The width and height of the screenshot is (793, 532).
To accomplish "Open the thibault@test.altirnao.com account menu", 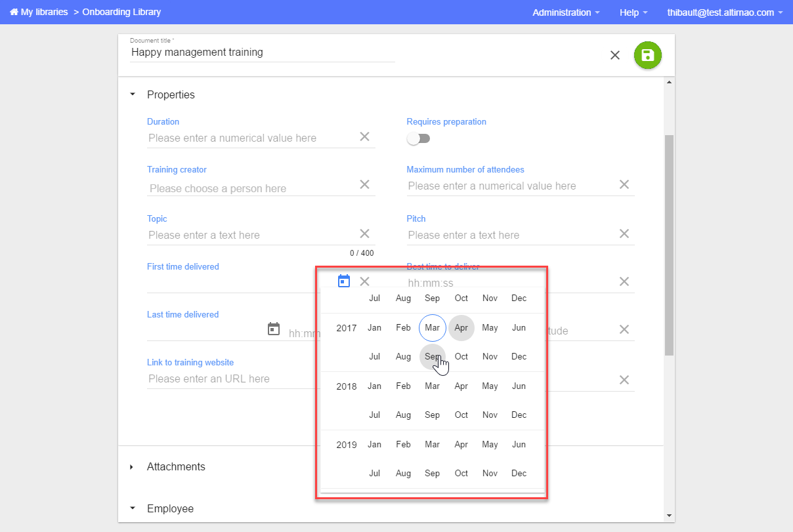I will [x=725, y=12].
